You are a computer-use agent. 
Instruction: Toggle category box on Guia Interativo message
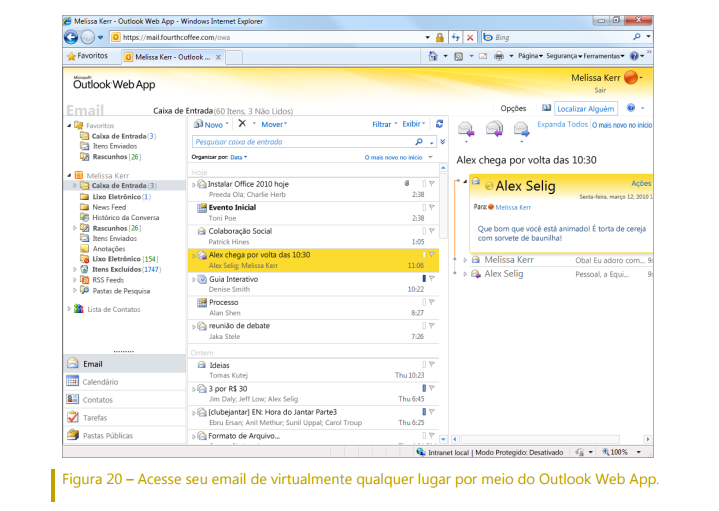pos(425,278)
